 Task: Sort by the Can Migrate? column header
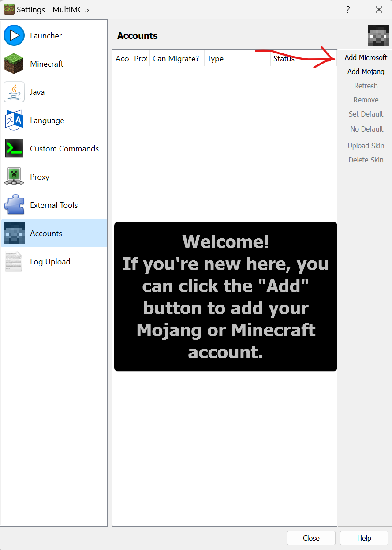[x=177, y=59]
